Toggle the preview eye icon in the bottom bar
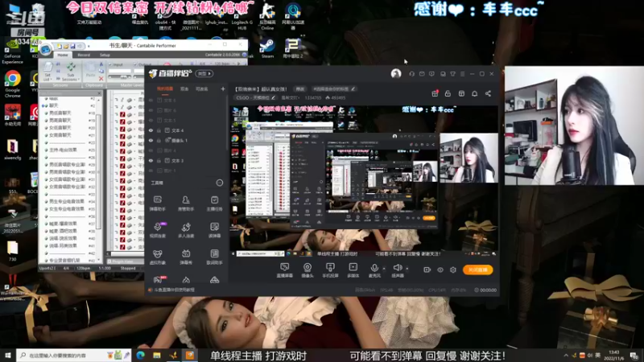Screen dimensions: 644x362 440,270
